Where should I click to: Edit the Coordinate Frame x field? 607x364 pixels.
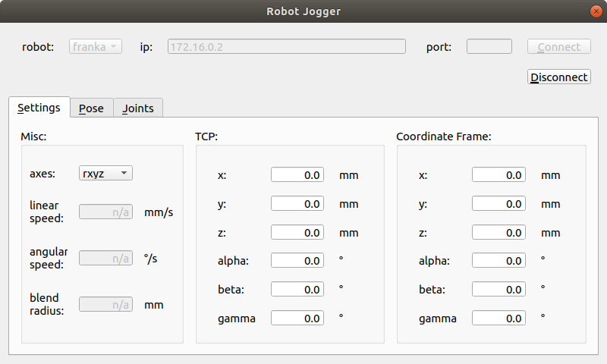tap(498, 174)
